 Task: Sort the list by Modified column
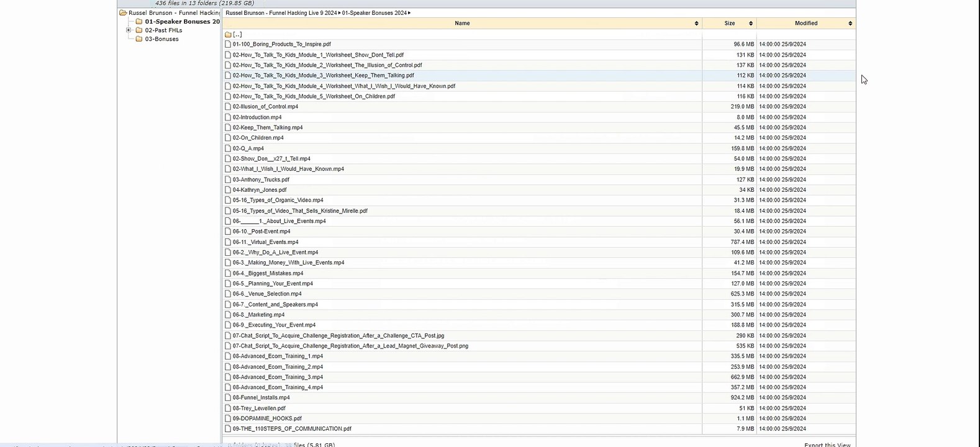pos(806,23)
